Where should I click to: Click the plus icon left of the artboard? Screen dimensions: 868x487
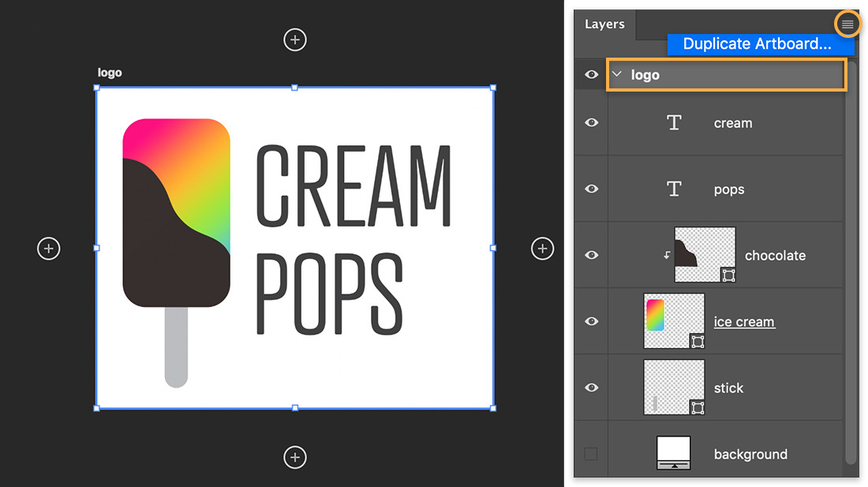[48, 248]
